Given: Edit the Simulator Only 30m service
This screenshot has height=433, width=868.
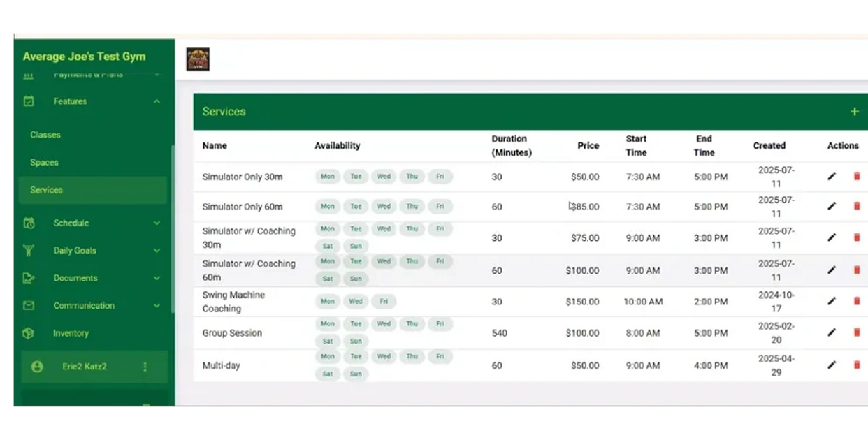Looking at the screenshot, I should 832,177.
